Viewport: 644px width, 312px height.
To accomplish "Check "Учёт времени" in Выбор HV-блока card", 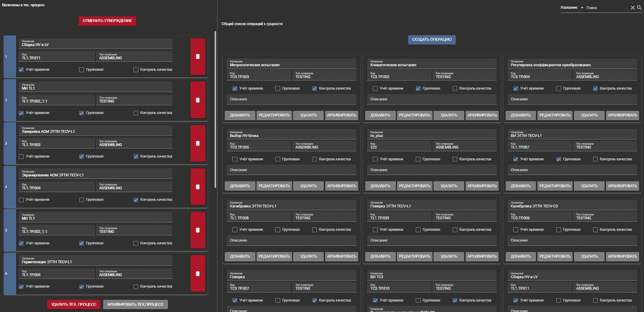I will click(235, 159).
